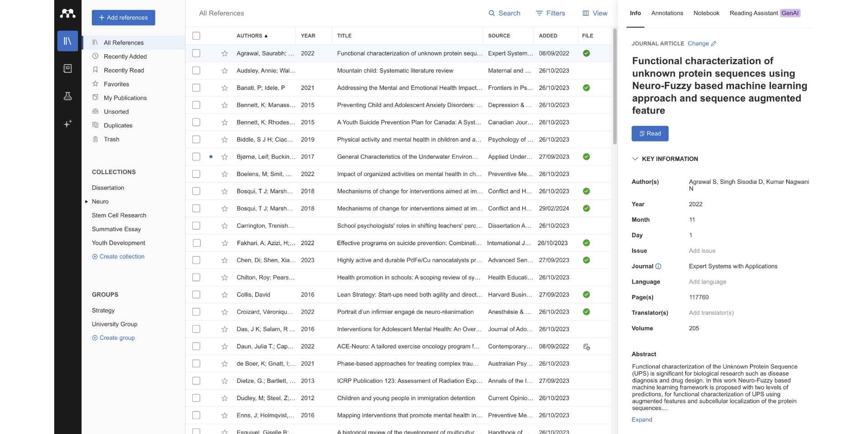Tick the select-all checkbox in header
Image resolution: width=868 pixels, height=434 pixels.
click(x=196, y=36)
